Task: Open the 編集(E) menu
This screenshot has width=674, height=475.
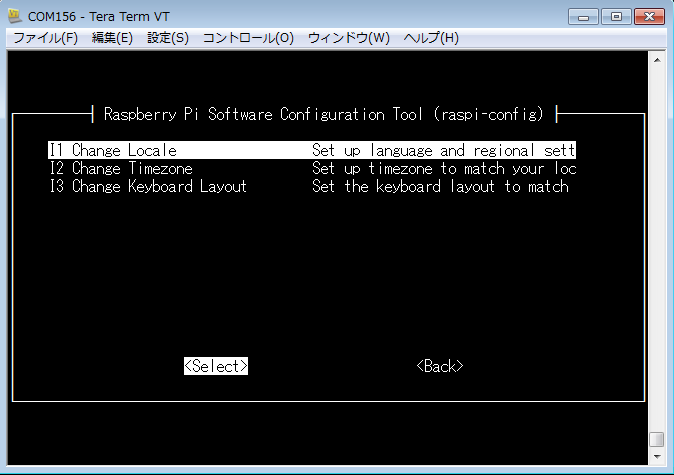Action: pos(112,38)
